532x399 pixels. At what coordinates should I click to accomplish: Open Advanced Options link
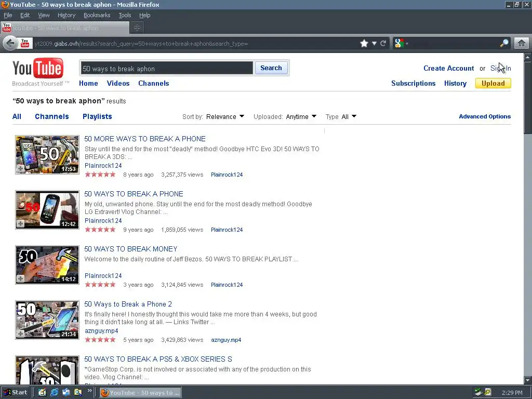[x=485, y=116]
